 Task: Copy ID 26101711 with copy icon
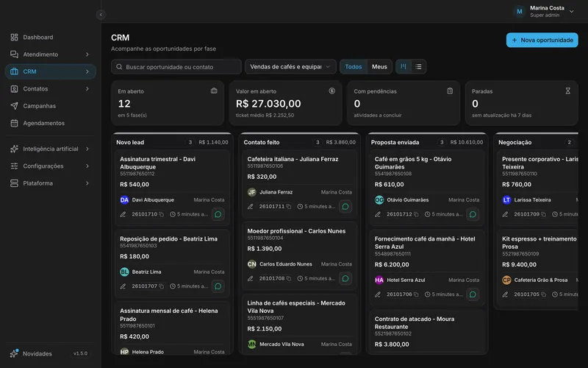coord(289,207)
